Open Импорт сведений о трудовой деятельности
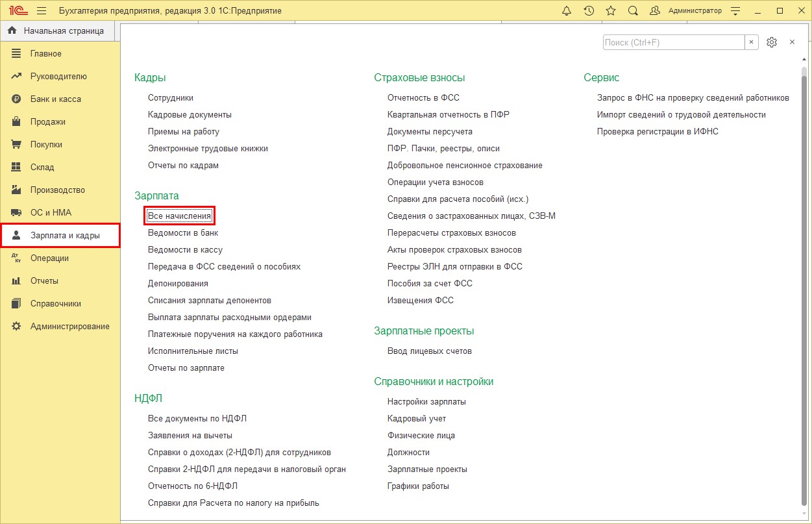 [x=682, y=115]
